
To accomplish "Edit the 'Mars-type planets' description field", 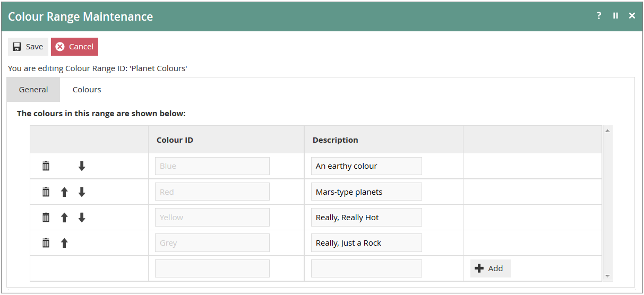I will [366, 192].
